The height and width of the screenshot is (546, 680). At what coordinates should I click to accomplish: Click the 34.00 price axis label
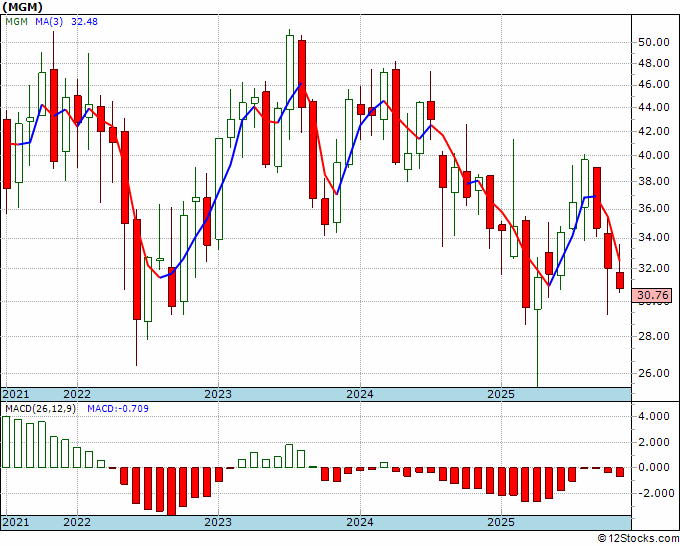[653, 237]
